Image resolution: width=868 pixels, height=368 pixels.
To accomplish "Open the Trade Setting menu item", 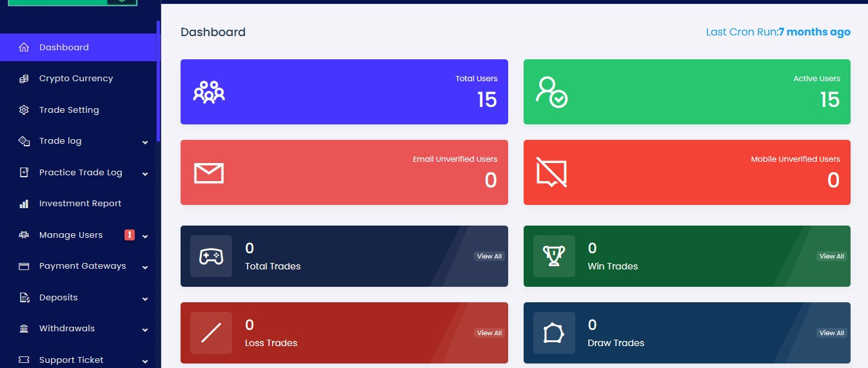I will pyautogui.click(x=69, y=110).
